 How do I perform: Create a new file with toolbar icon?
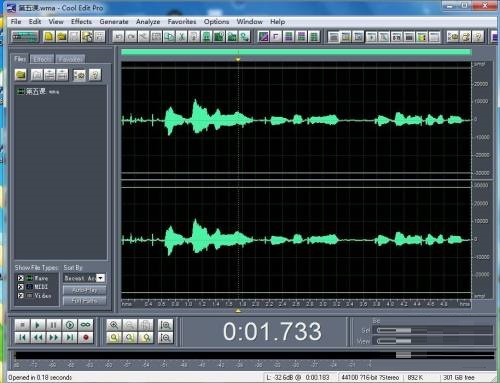(x=49, y=36)
